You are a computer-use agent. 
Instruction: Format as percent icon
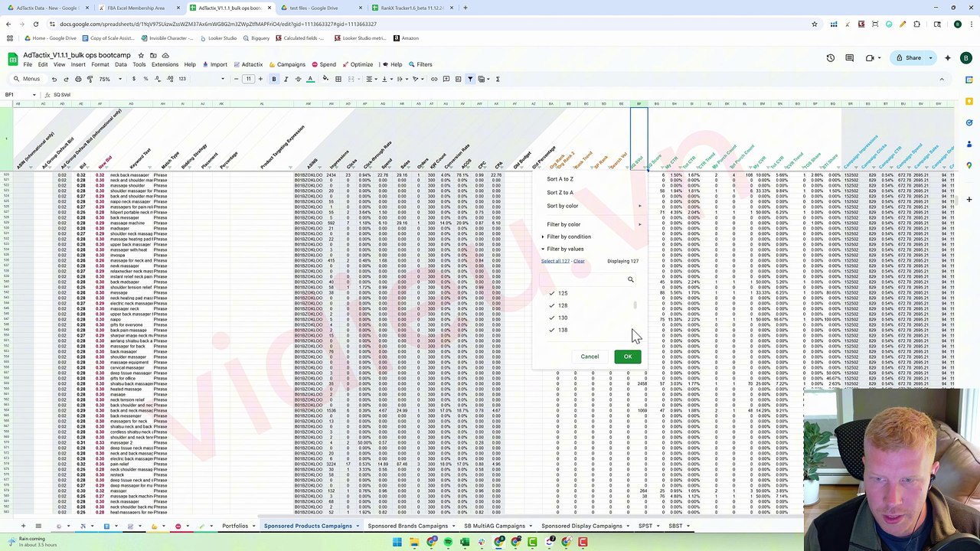[145, 79]
